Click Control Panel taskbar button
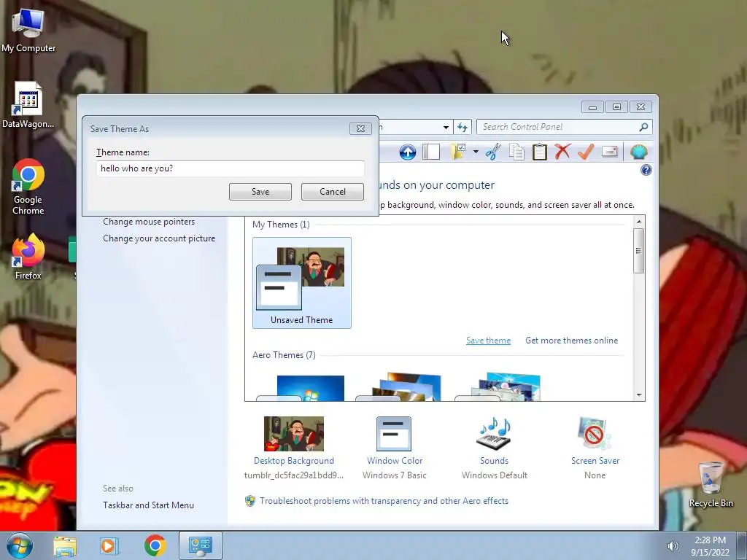 [x=200, y=545]
